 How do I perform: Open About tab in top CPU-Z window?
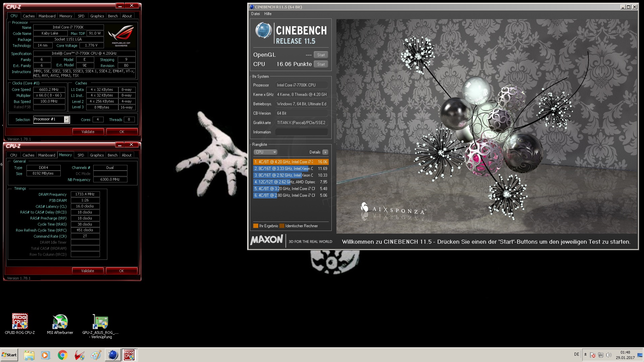click(x=127, y=16)
